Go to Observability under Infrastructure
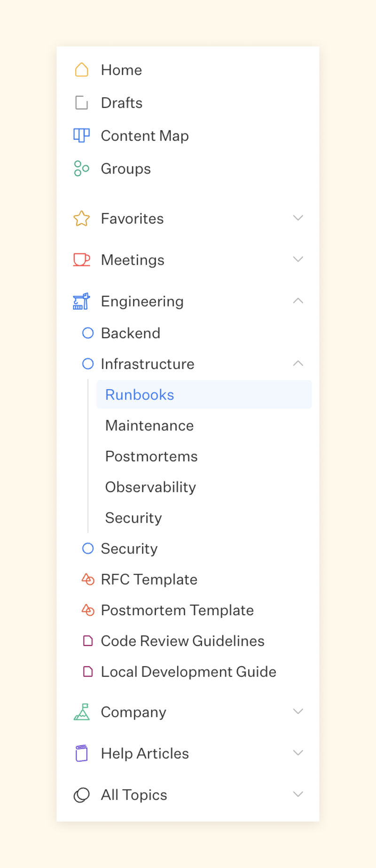This screenshot has height=868, width=376. (150, 487)
